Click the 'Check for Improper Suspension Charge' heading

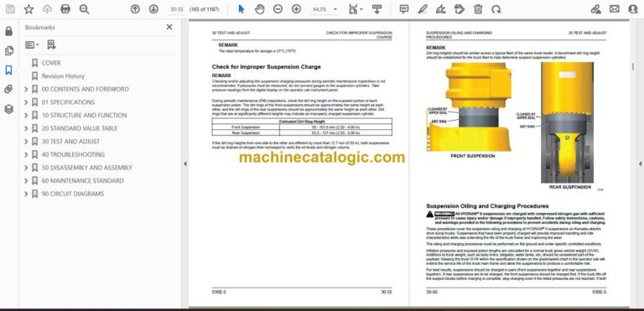[266, 67]
